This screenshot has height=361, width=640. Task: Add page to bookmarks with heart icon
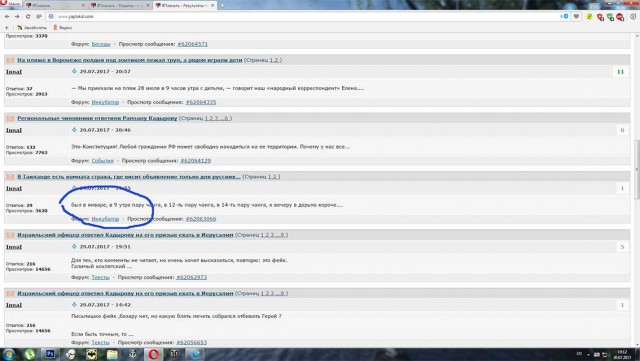coord(576,17)
